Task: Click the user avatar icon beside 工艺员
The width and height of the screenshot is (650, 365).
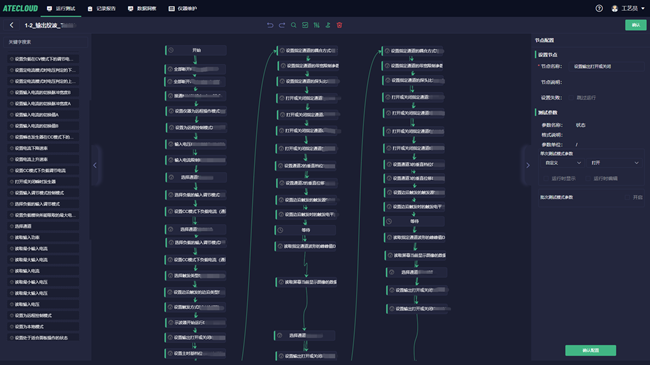Action: click(615, 8)
